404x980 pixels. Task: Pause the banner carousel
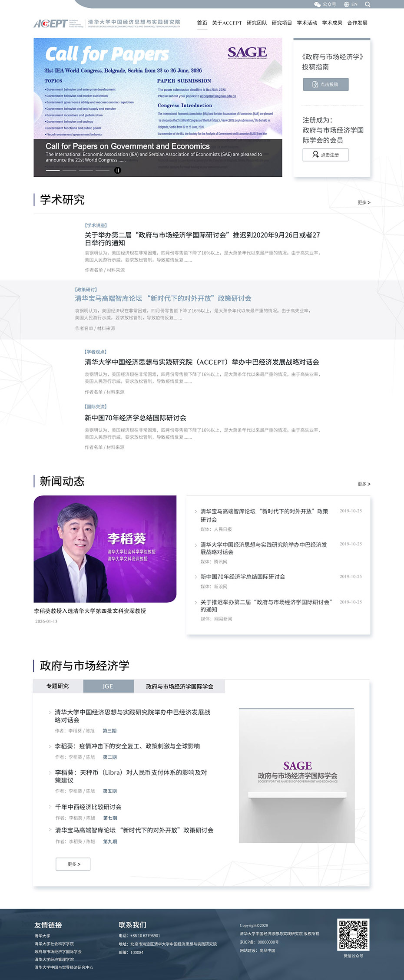coord(118,171)
